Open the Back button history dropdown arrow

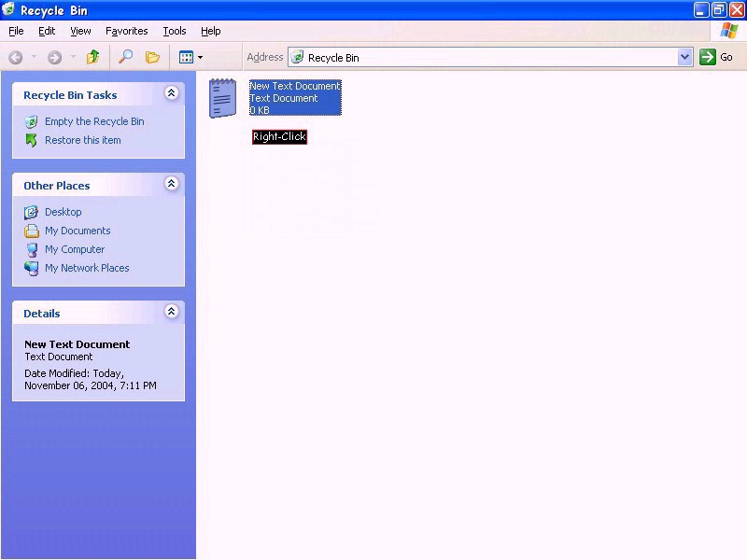[x=34, y=57]
